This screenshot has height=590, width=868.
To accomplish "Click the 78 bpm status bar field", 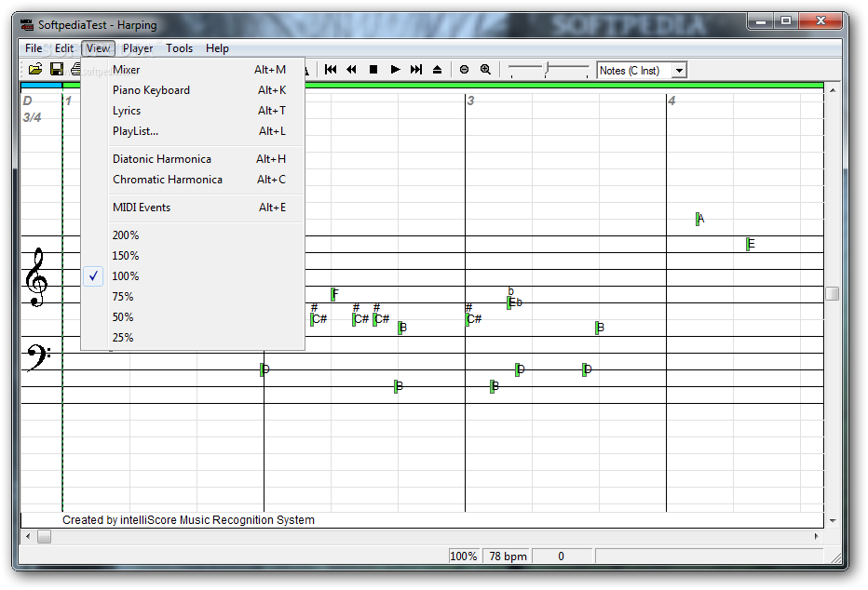I will [507, 556].
